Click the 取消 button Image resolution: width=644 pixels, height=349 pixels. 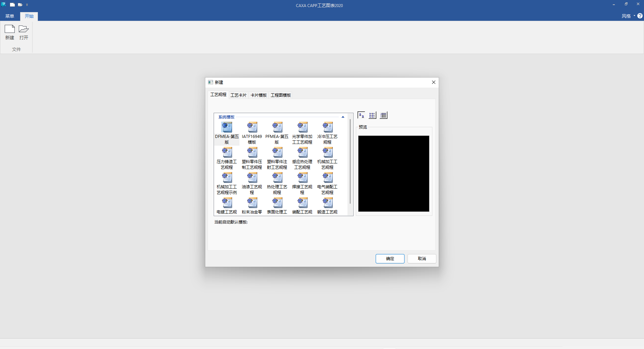(x=422, y=259)
